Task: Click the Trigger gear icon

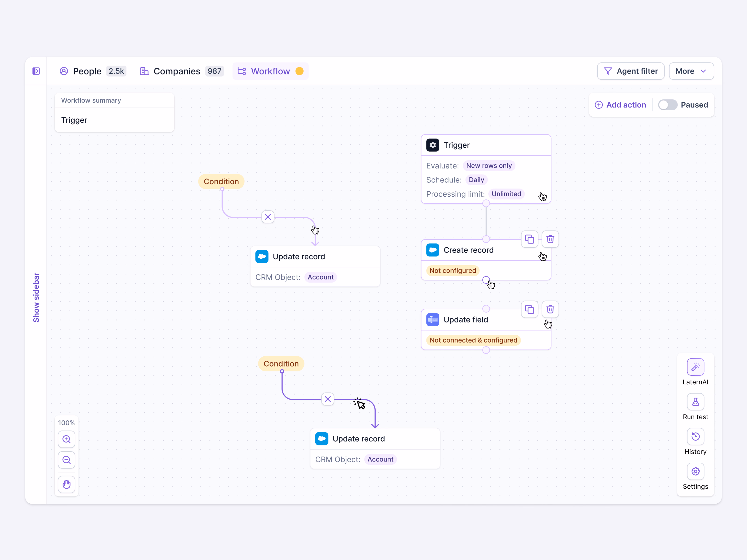Action: (x=433, y=145)
